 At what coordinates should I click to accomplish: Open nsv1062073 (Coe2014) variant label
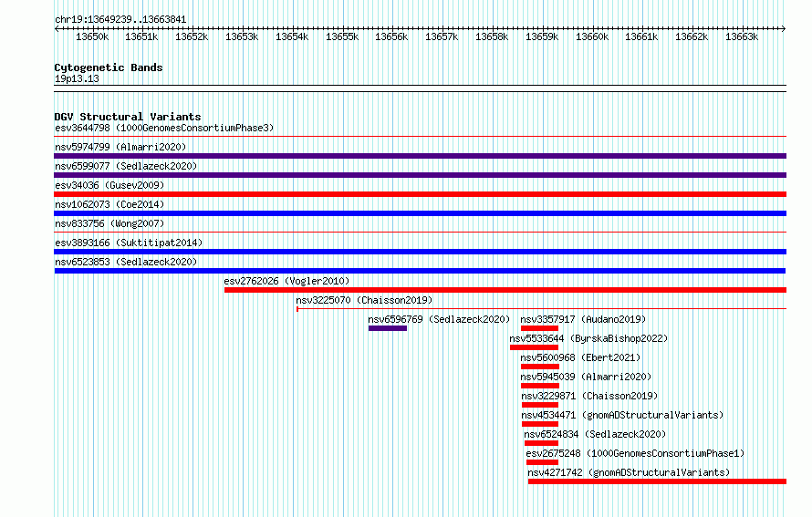(x=109, y=204)
